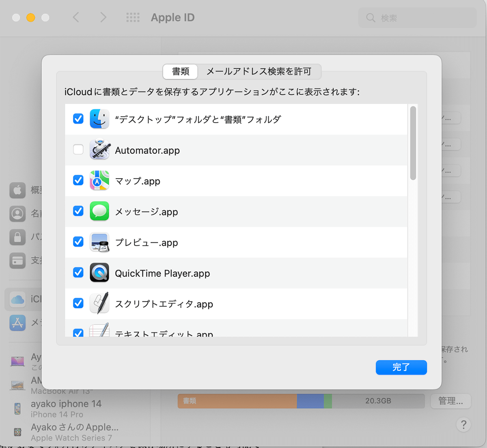
Task: Click the 管理... manage button
Action: tap(450, 401)
